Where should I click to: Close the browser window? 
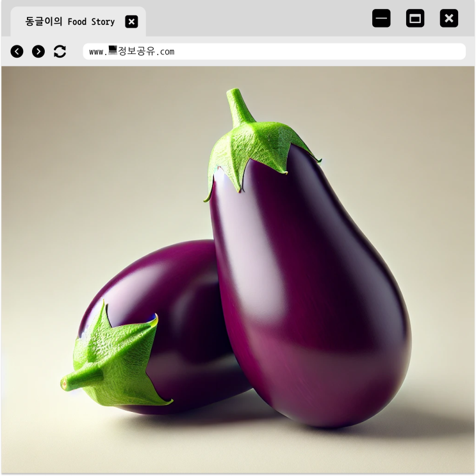point(449,18)
